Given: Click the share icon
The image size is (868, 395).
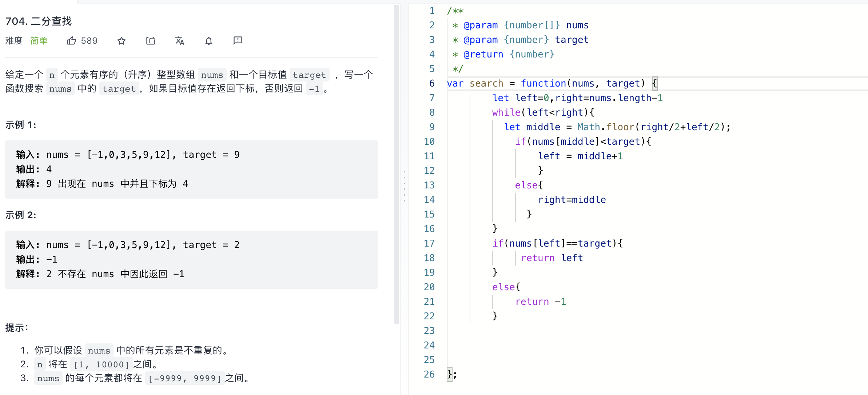Looking at the screenshot, I should (151, 41).
